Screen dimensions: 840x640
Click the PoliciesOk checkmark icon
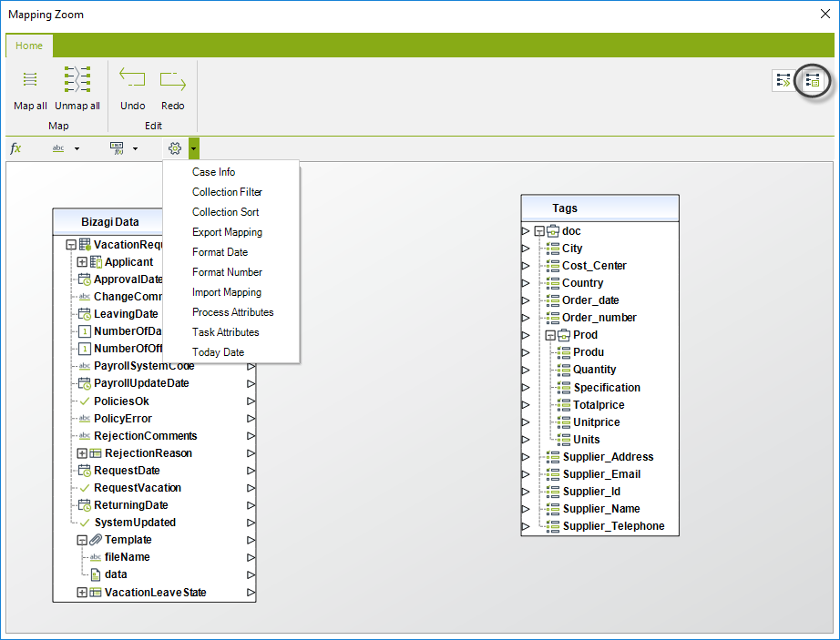[85, 401]
